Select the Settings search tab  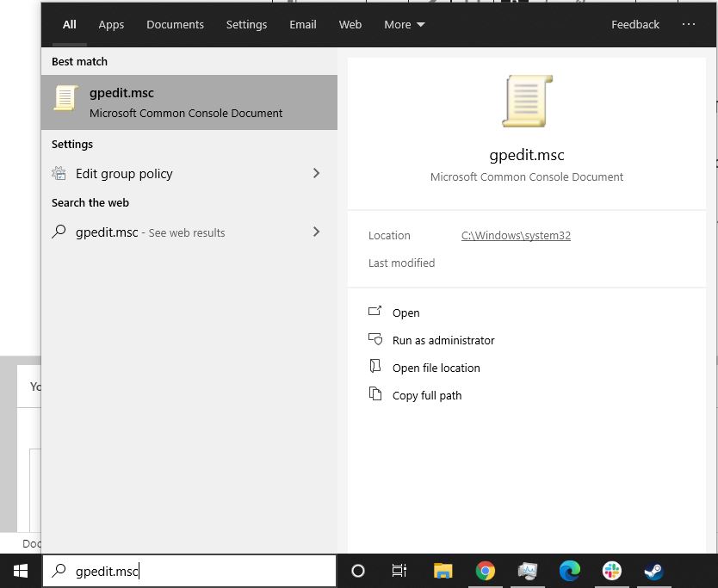[x=246, y=25]
